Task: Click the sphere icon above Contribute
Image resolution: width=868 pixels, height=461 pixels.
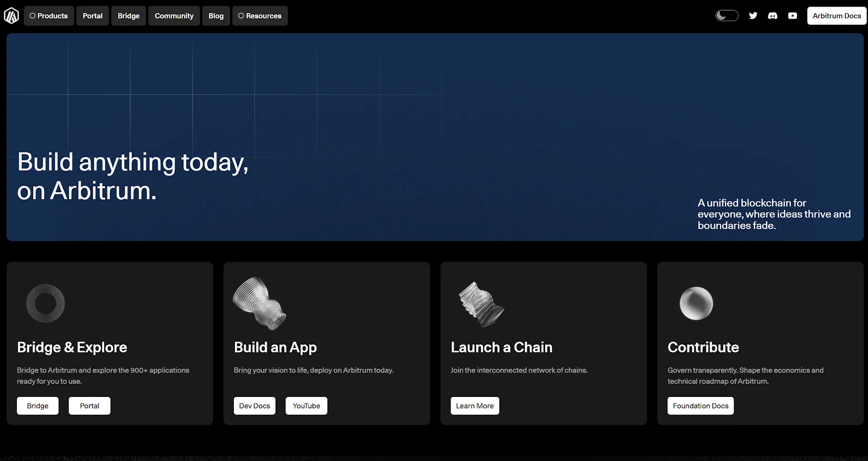Action: [x=696, y=303]
